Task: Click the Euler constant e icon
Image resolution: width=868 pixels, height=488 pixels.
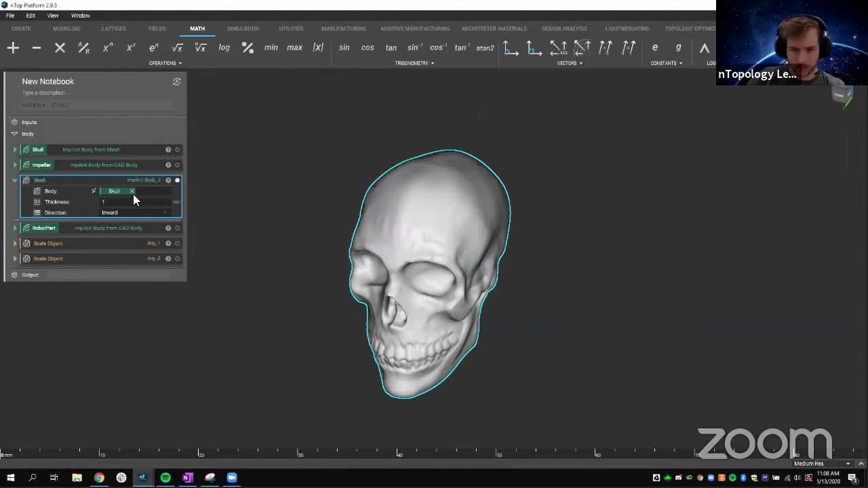Action: [654, 47]
